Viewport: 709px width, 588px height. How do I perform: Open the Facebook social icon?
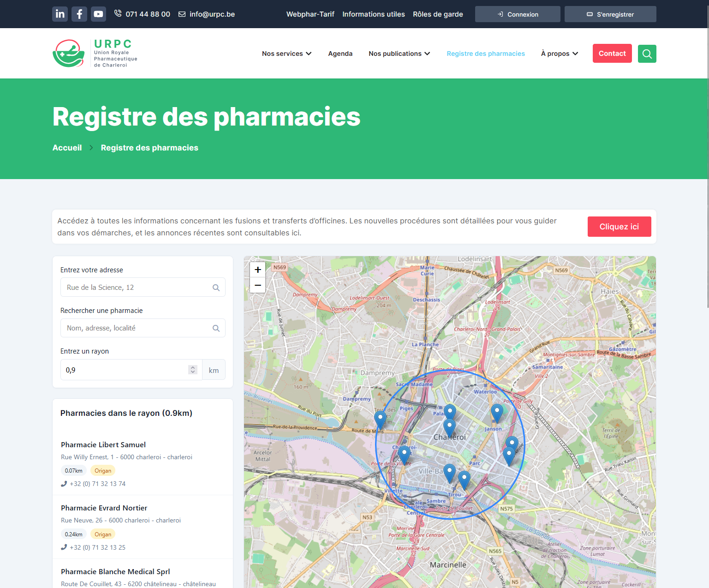(79, 14)
